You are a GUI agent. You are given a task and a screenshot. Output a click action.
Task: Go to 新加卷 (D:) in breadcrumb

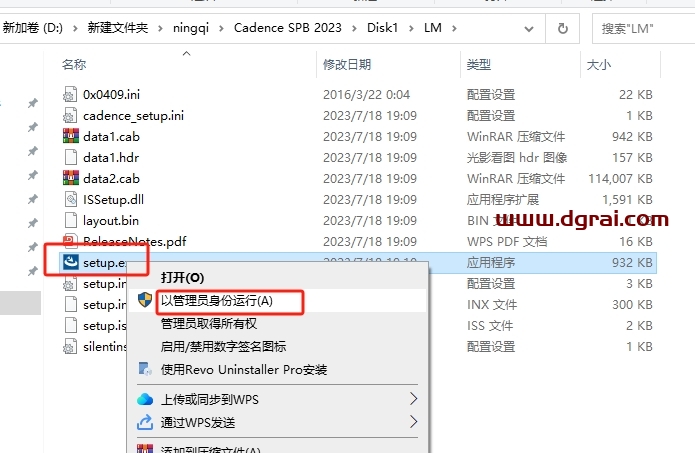pos(33,28)
